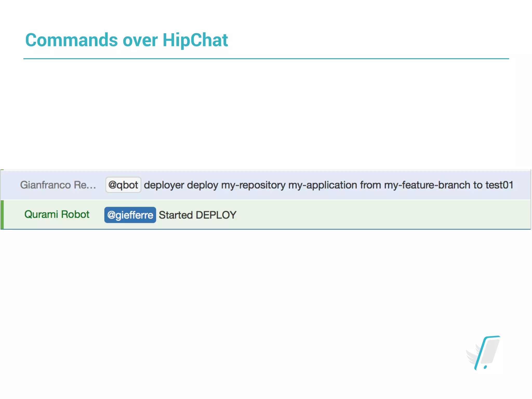Click 'my-feature-branch' in the deploy command
The image size is (532, 399).
coord(427,185)
